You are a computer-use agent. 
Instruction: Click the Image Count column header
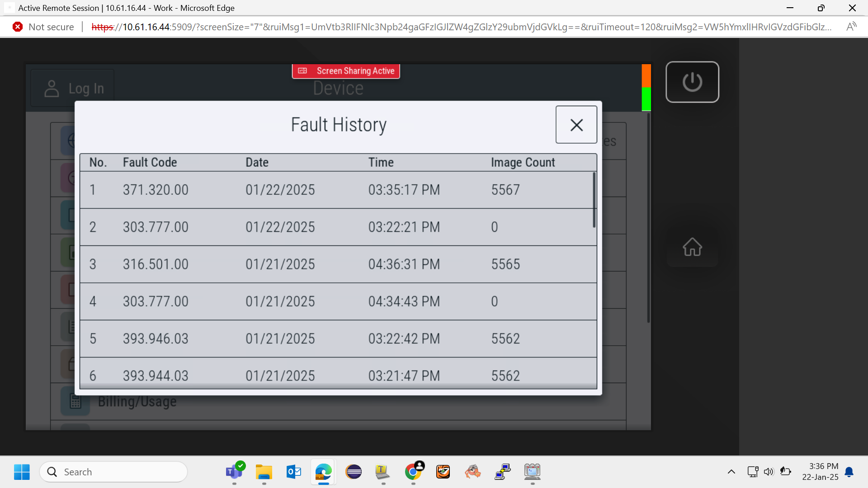pyautogui.click(x=523, y=162)
